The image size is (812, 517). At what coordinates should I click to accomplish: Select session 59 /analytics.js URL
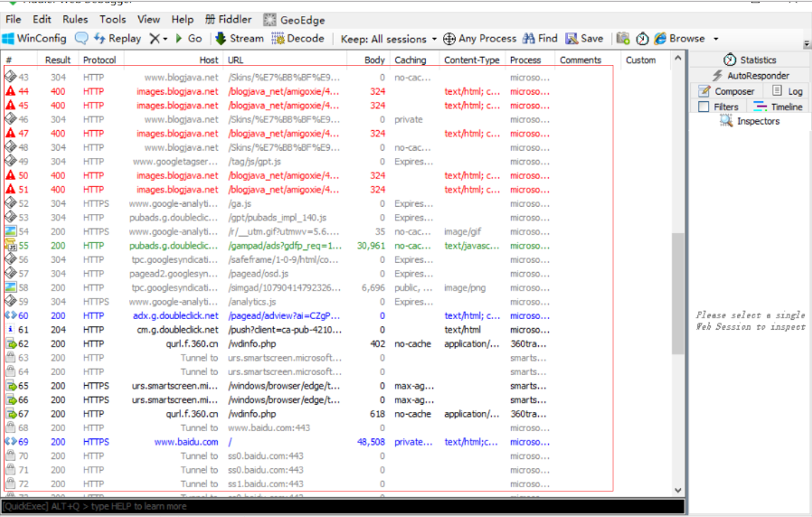click(x=251, y=302)
